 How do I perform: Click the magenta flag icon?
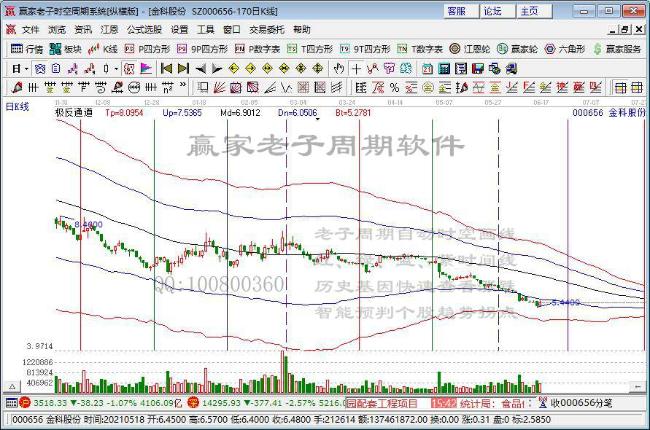point(146,68)
